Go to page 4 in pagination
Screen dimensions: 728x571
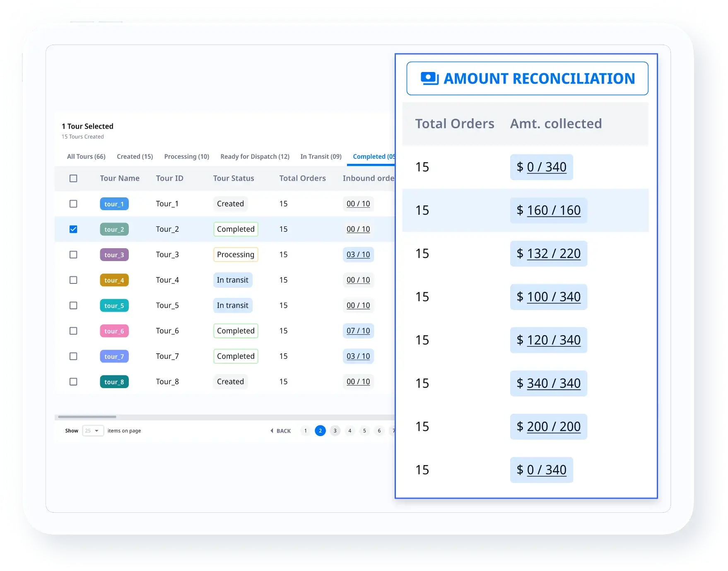click(350, 431)
